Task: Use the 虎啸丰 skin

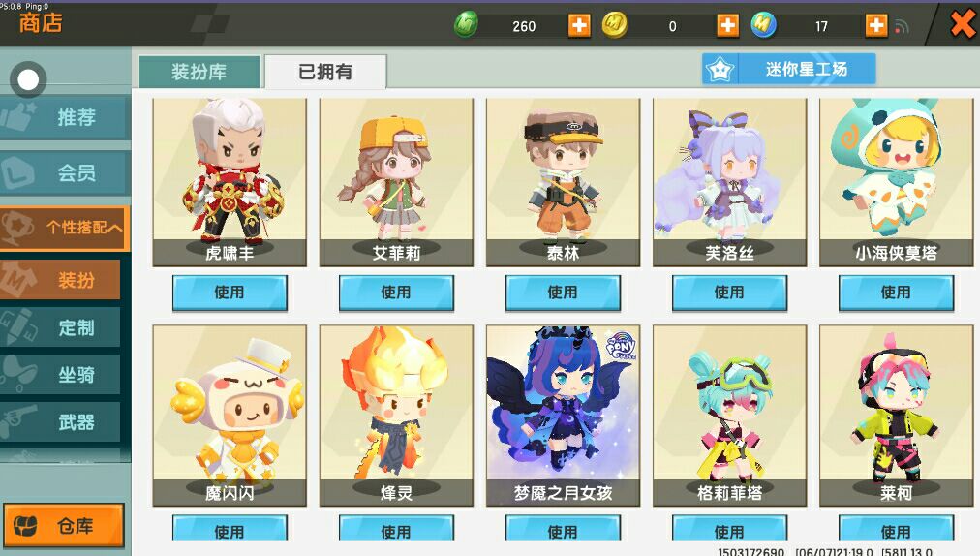Action: pyautogui.click(x=230, y=293)
